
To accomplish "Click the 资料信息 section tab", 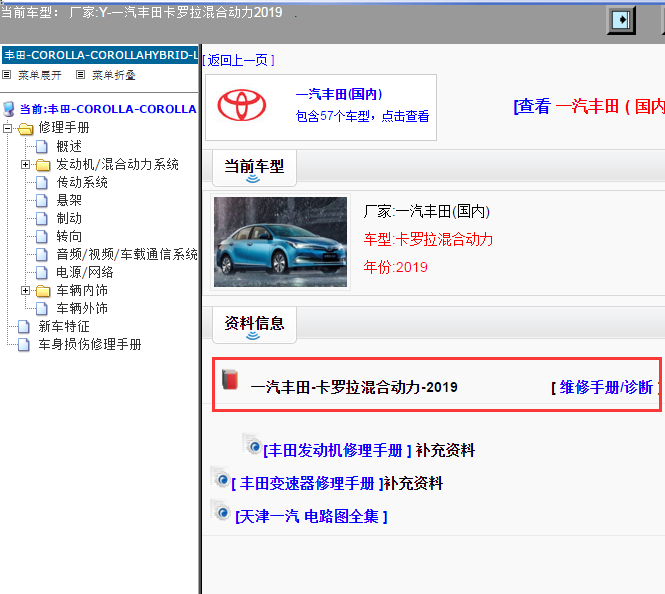I will pyautogui.click(x=254, y=325).
